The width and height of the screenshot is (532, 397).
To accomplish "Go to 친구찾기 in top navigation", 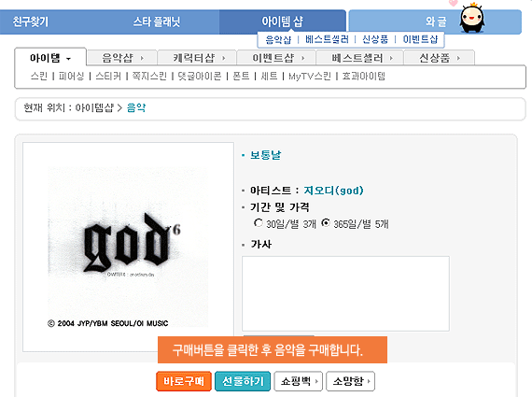I will 31,21.
